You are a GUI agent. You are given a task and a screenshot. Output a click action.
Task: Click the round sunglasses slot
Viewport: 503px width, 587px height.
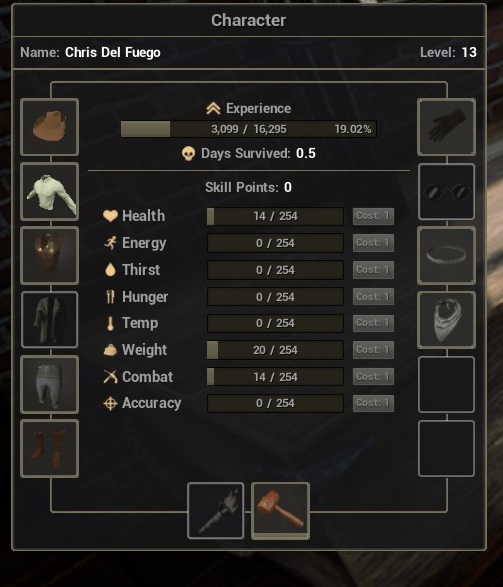(x=446, y=191)
